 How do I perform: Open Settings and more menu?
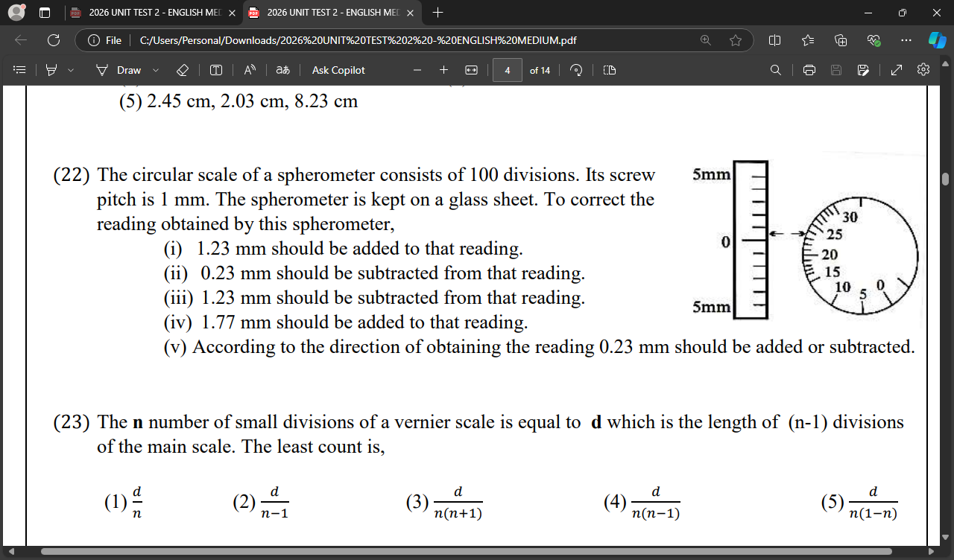[906, 40]
